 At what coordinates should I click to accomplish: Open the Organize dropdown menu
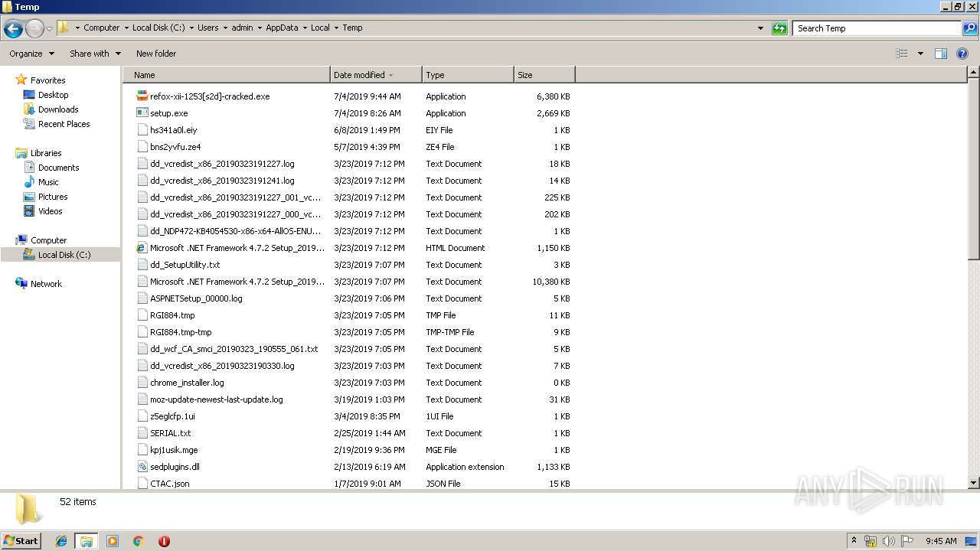31,54
